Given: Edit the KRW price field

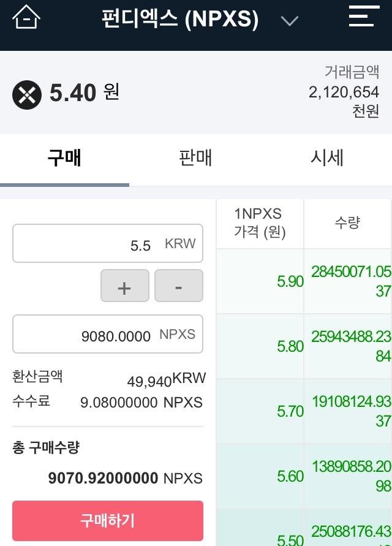Looking at the screenshot, I should pyautogui.click(x=108, y=243).
